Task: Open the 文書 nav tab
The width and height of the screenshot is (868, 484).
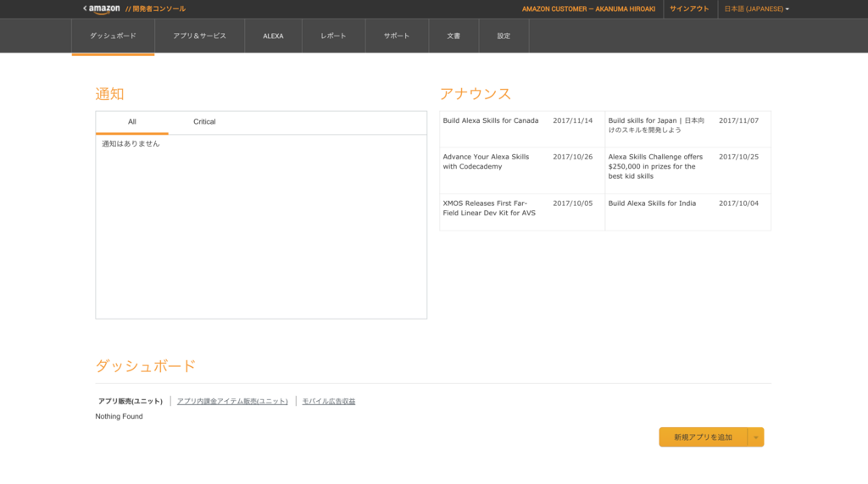Action: (x=453, y=36)
